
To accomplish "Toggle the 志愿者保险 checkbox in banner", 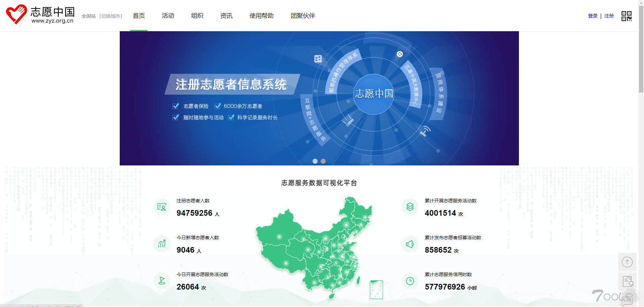I will [x=175, y=106].
